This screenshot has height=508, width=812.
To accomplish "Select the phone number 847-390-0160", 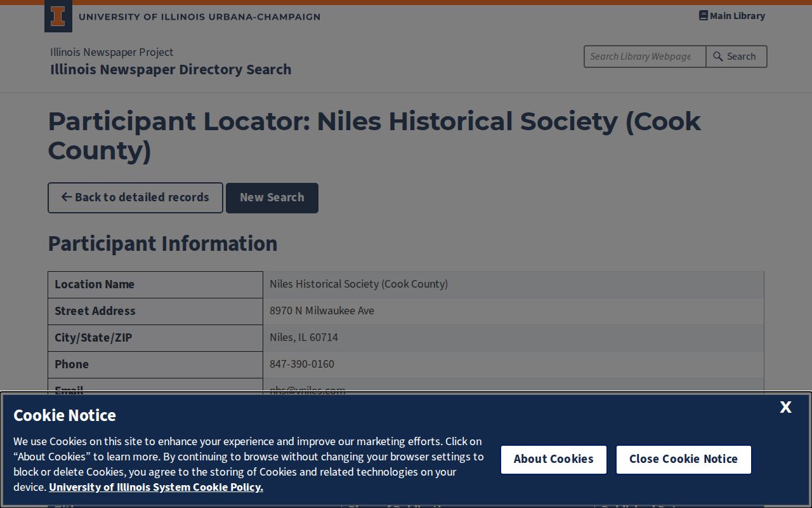I will 302,364.
